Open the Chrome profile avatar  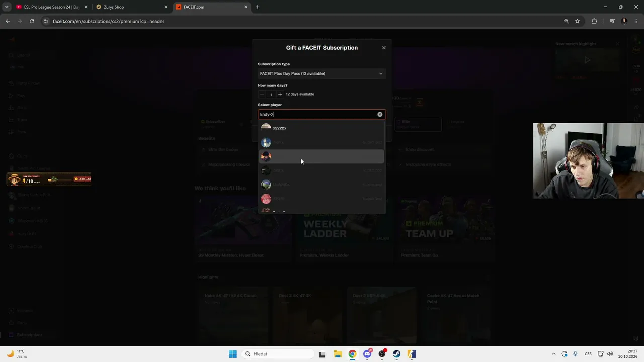pos(624,21)
